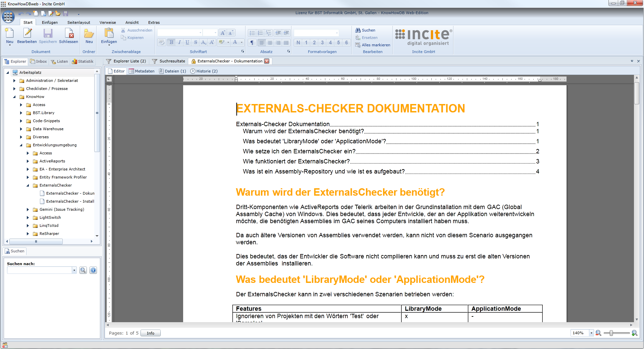Expand the Data Warehouse folder
Viewport: 644px width, 349px height.
pyautogui.click(x=21, y=129)
